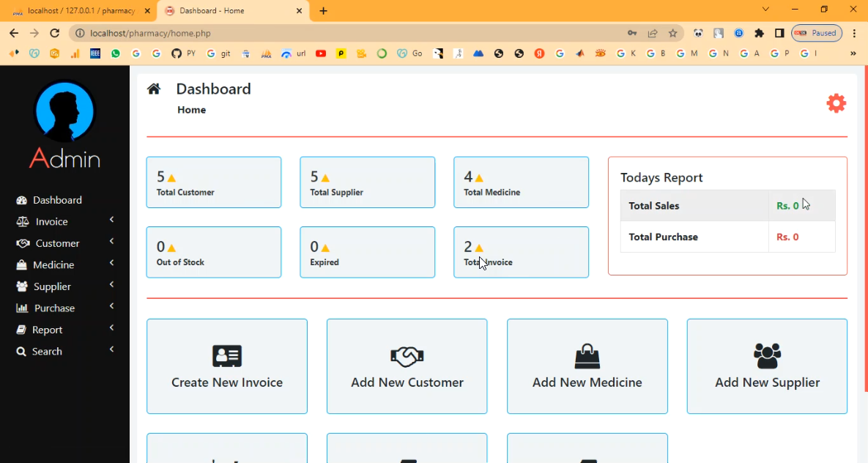Click the handshake icon for Add New Customer

click(x=407, y=356)
